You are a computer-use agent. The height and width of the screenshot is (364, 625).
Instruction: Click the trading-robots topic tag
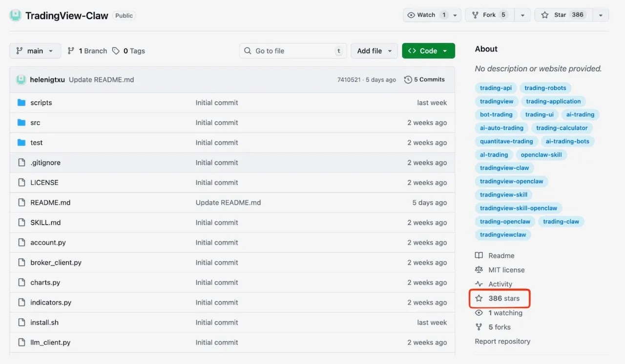click(545, 88)
